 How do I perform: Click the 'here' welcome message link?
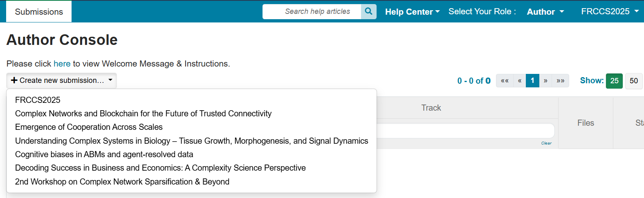[x=62, y=64]
